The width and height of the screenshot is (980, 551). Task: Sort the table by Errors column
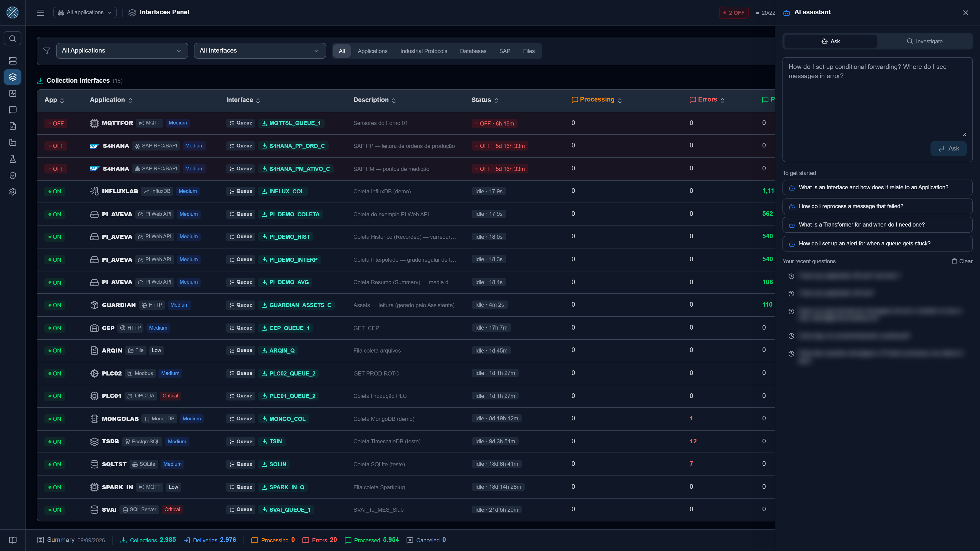(x=707, y=100)
